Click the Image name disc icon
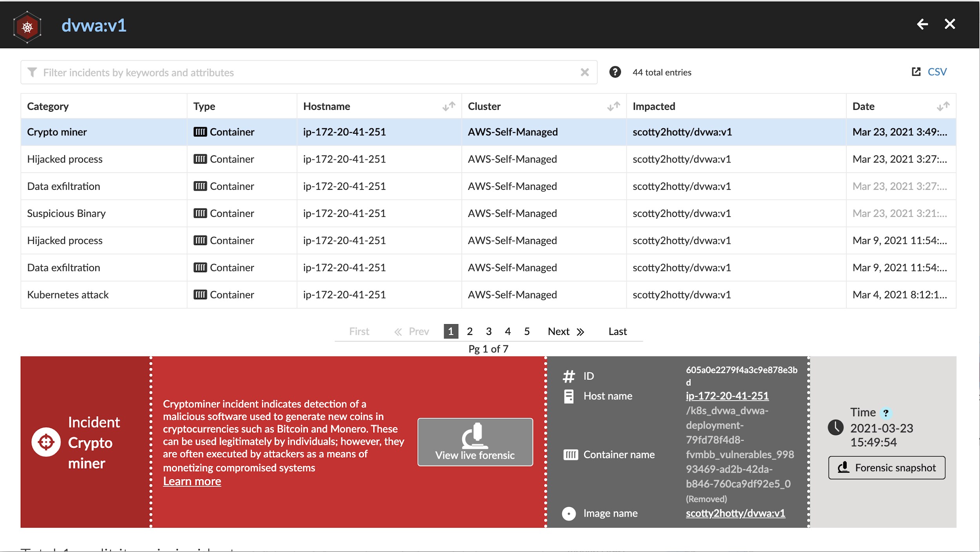This screenshot has height=552, width=980. [x=569, y=514]
